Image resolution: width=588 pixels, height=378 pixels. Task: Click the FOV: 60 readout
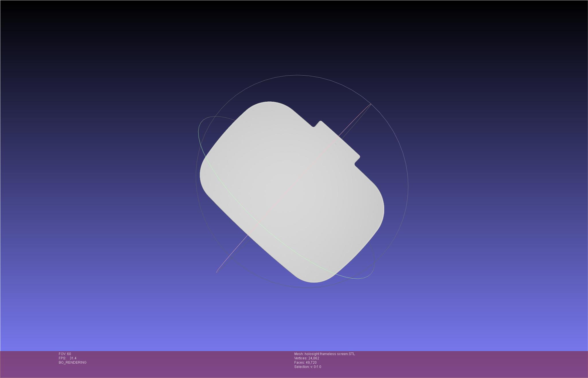(x=65, y=354)
